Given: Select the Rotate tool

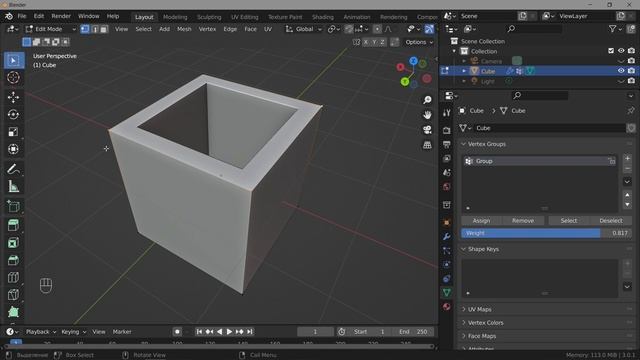Looking at the screenshot, I should click(13, 115).
